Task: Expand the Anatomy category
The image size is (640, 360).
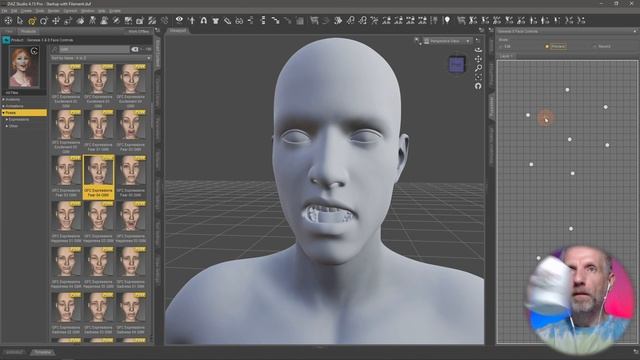Action: pos(4,100)
